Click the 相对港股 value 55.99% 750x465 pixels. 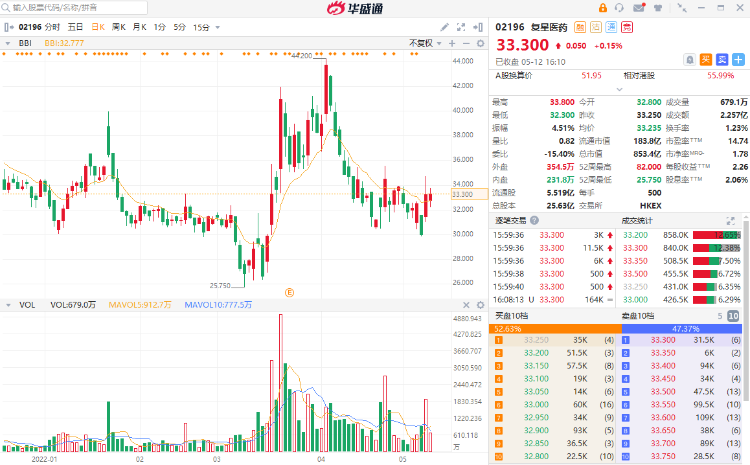pos(720,76)
